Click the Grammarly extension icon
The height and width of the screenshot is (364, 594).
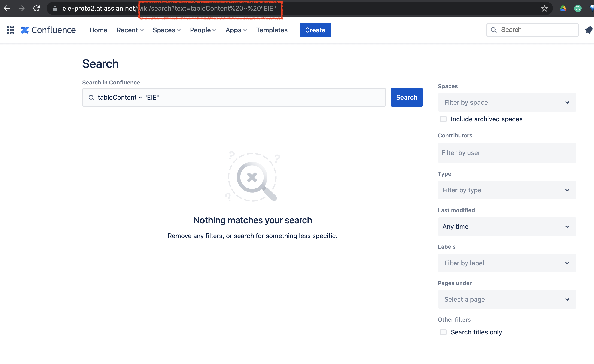coord(578,9)
